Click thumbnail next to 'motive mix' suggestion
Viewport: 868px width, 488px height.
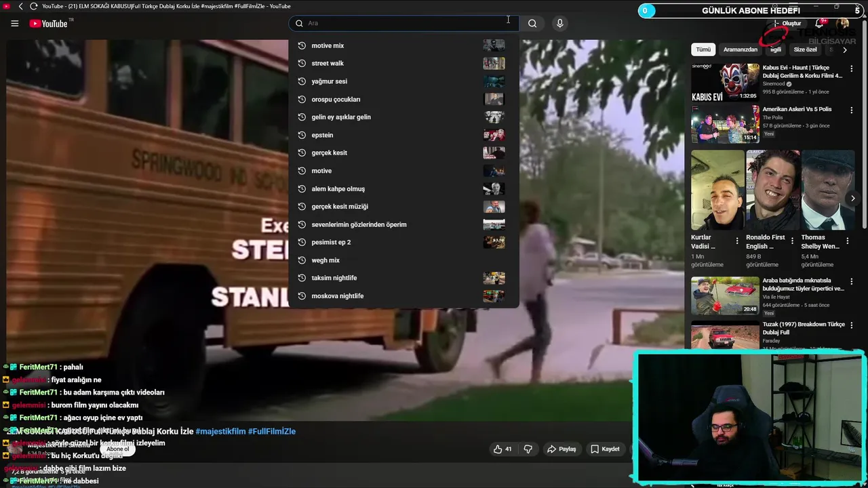pyautogui.click(x=494, y=45)
